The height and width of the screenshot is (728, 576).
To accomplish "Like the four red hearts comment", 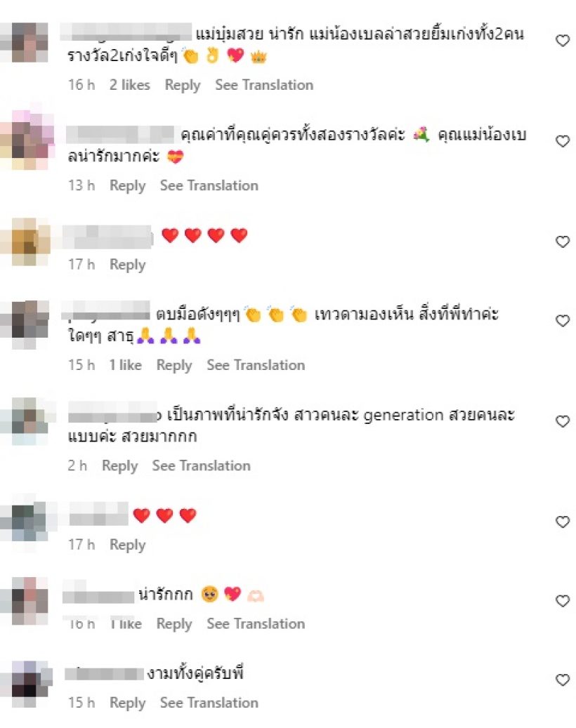I will click(x=563, y=241).
